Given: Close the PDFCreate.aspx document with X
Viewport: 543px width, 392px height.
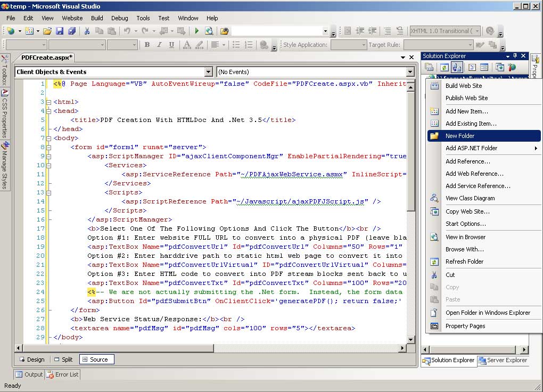Looking at the screenshot, I should click(412, 57).
